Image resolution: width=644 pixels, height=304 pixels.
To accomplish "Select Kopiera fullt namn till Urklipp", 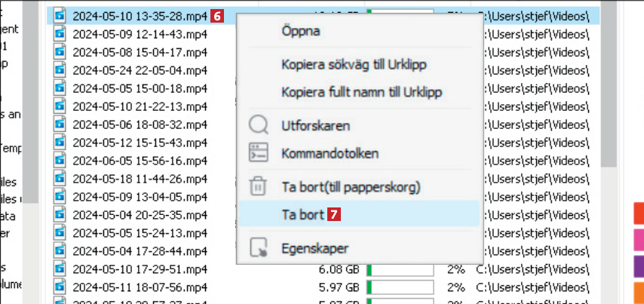I will (361, 91).
